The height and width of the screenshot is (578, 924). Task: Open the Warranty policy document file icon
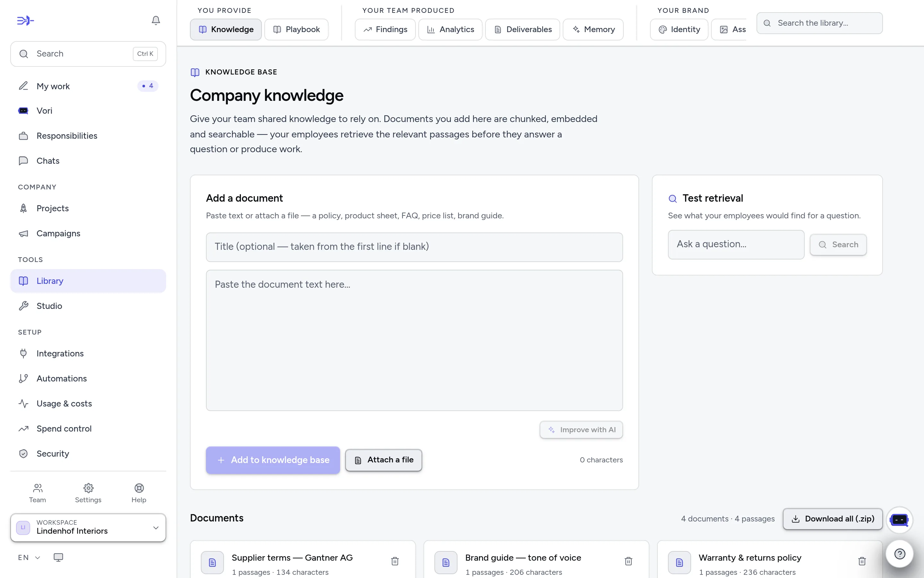click(x=679, y=562)
